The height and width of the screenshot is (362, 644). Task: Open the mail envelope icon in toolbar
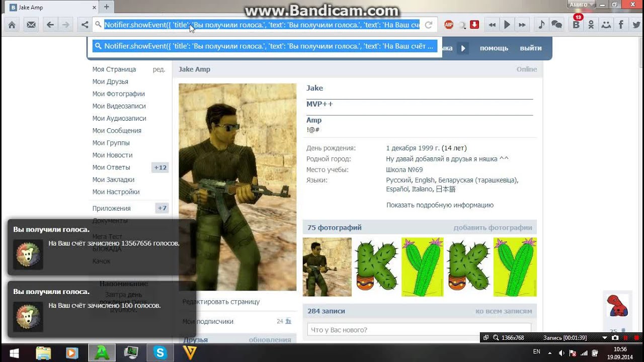click(x=31, y=25)
